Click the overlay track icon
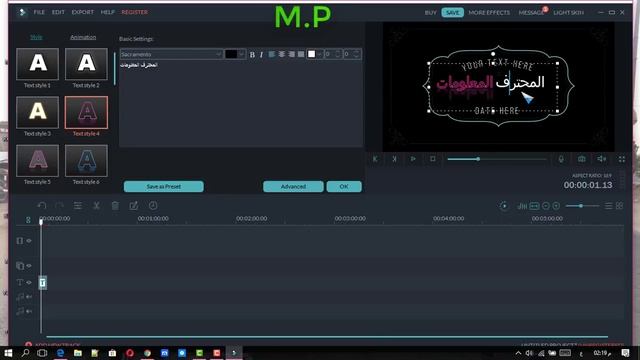Viewport: 640px width, 360px height. 20,266
